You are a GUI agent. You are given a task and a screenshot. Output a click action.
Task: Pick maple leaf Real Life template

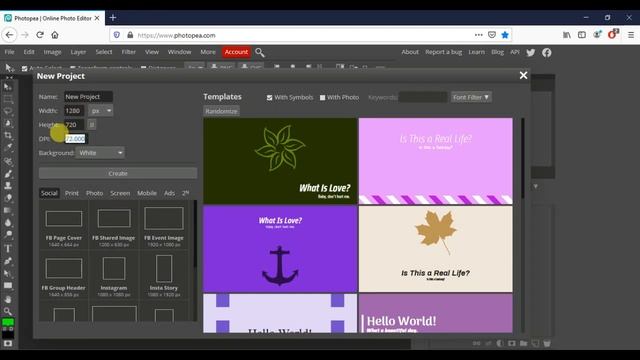436,249
